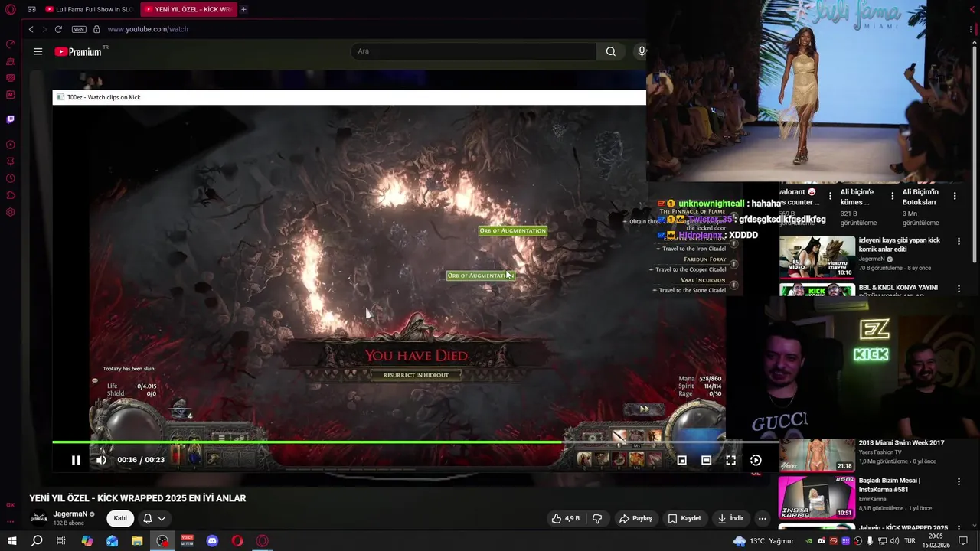Open a new browser tab

coord(243,9)
